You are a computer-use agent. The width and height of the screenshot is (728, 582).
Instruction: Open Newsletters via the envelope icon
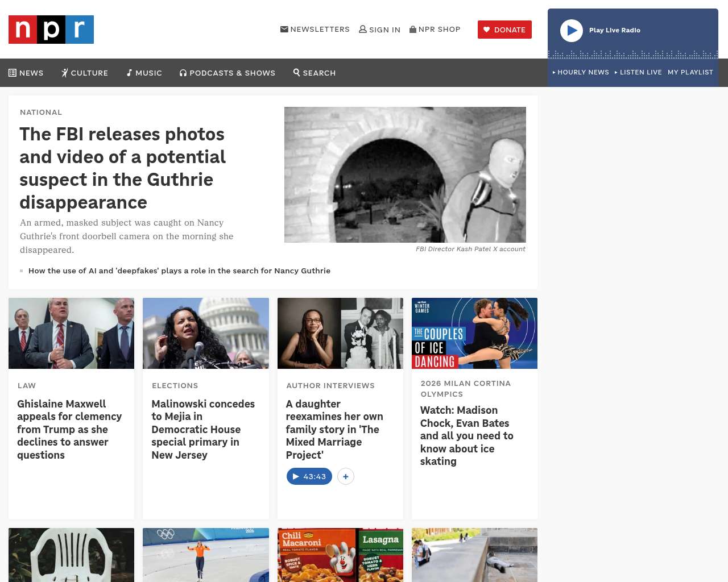284,30
